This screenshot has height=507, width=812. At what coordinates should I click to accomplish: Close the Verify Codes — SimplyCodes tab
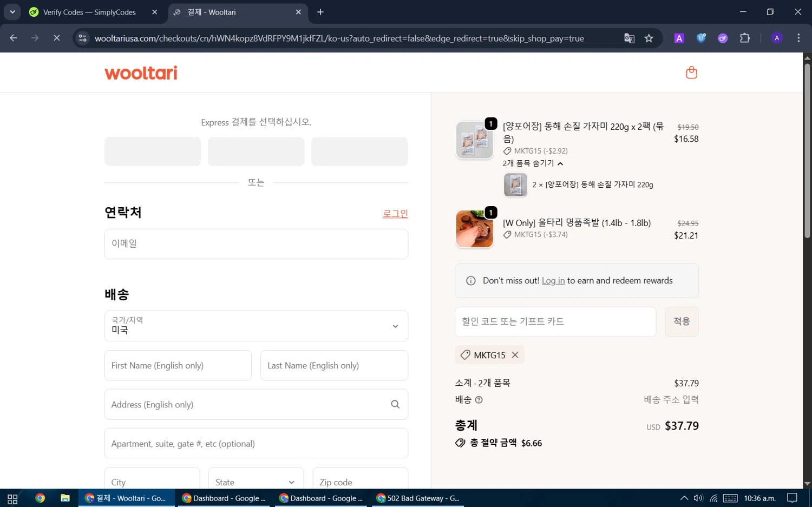pos(155,12)
